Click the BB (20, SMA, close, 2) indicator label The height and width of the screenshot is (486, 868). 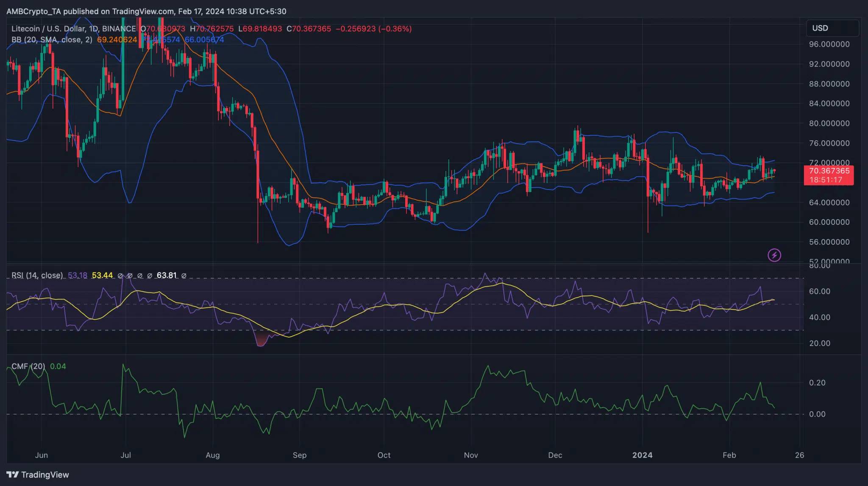coord(52,39)
